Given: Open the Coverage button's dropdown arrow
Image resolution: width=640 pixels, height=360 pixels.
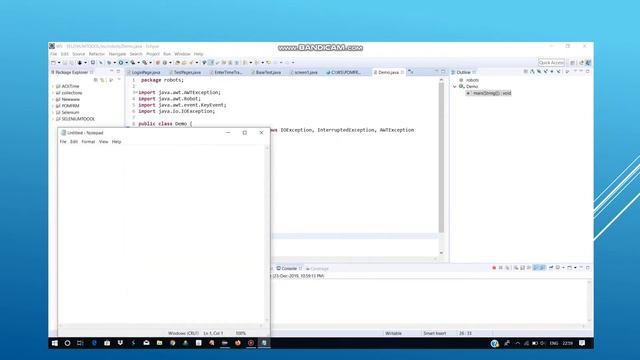Looking at the screenshot, I should pos(138,62).
